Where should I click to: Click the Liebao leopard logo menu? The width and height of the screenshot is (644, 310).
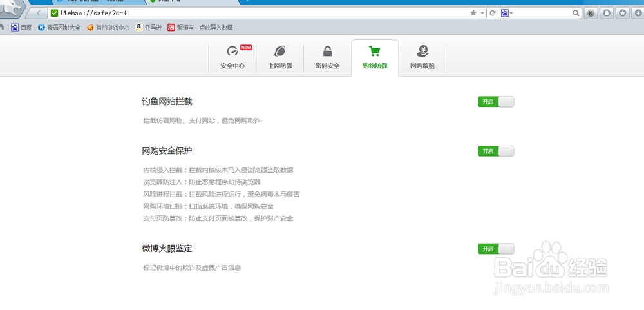(10, 9)
